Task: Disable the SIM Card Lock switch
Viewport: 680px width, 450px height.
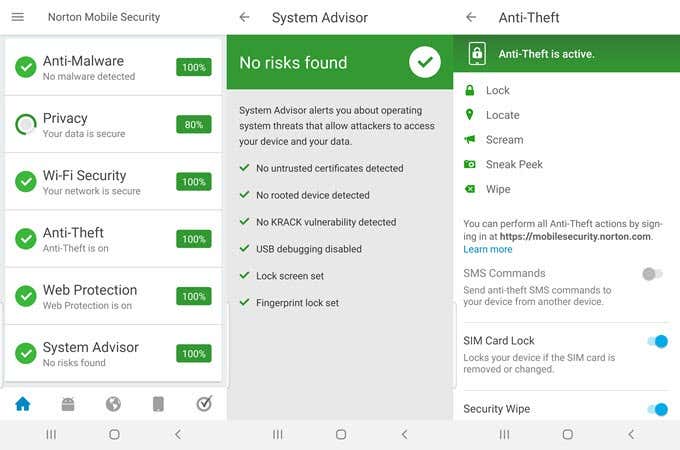Action: (656, 342)
